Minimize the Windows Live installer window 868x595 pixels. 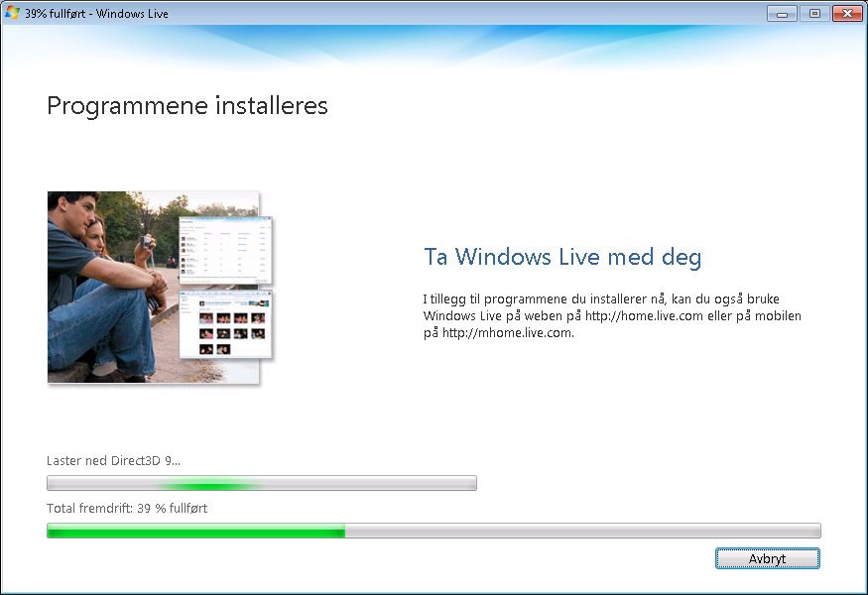click(x=782, y=13)
